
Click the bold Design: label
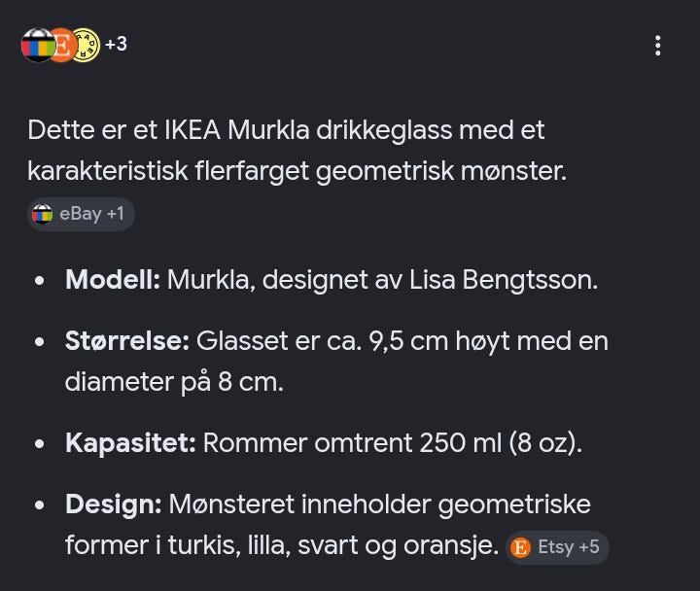(114, 504)
